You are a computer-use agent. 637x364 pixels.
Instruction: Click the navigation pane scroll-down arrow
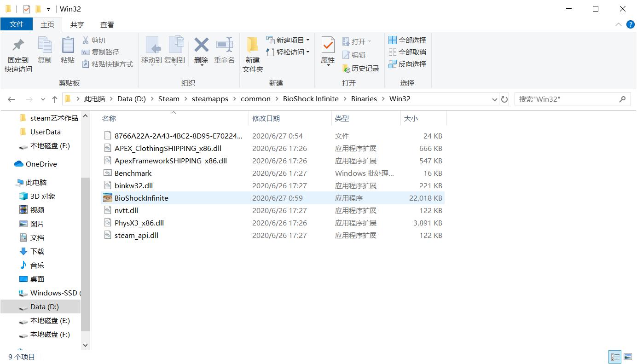(x=85, y=345)
